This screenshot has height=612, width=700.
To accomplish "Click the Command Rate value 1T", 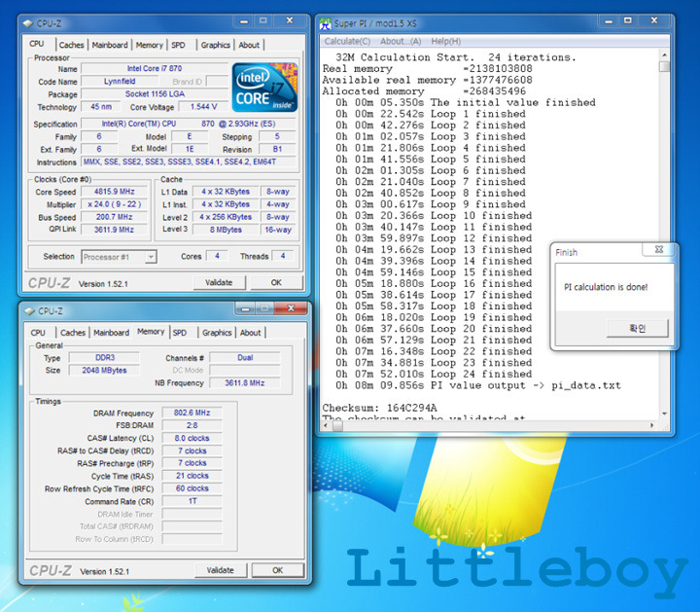I will click(192, 501).
